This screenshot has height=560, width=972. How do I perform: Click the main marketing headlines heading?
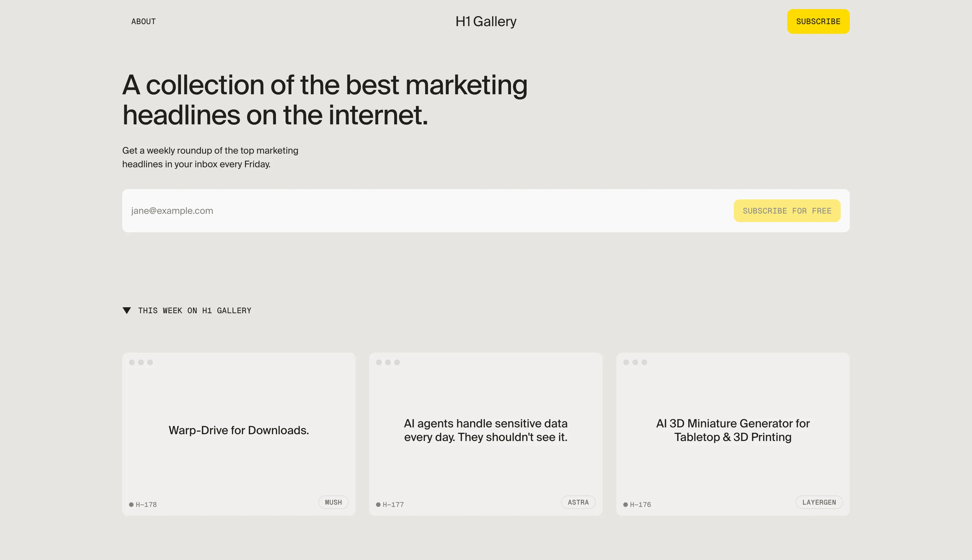325,100
